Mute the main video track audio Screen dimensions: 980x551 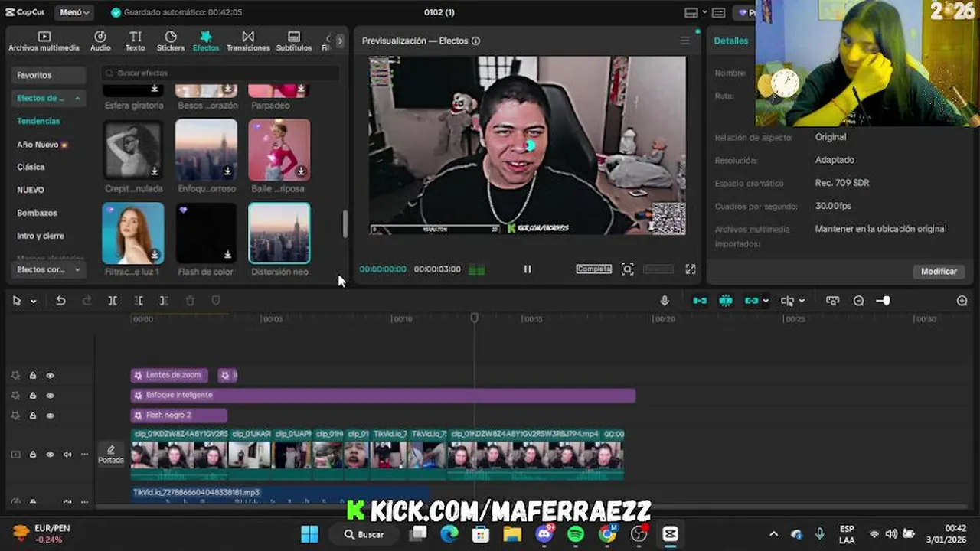(x=67, y=455)
